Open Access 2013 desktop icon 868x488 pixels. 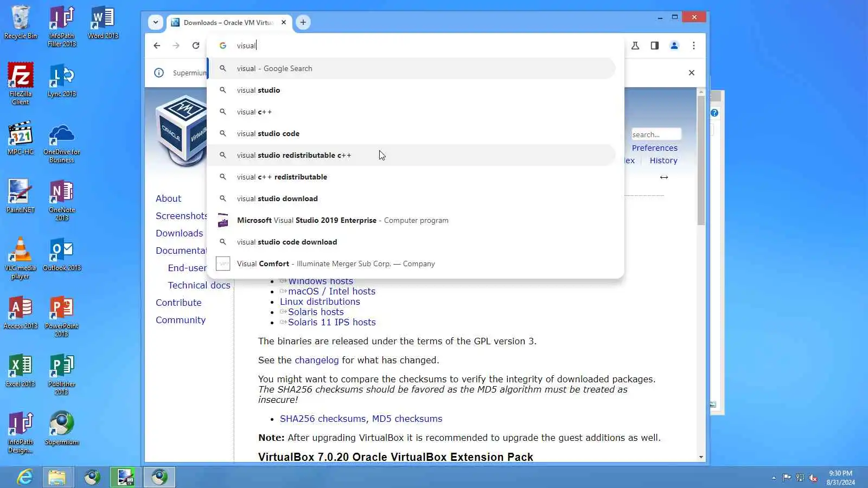pos(21,312)
